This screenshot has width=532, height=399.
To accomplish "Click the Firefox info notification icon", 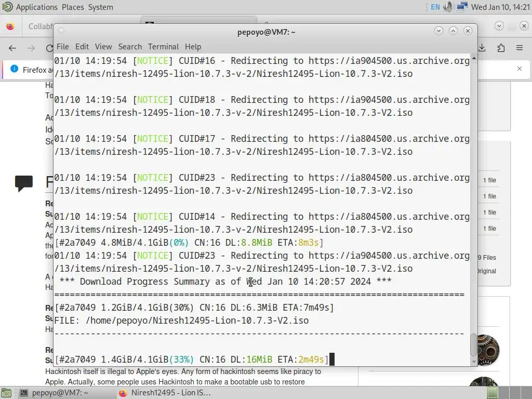I will click(x=14, y=69).
